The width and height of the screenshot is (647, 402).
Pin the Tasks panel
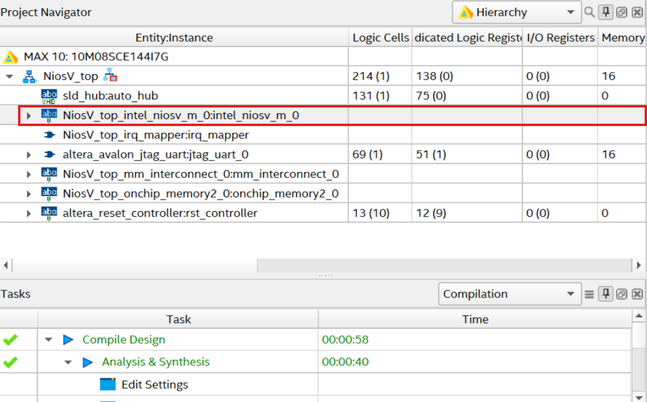click(x=606, y=294)
